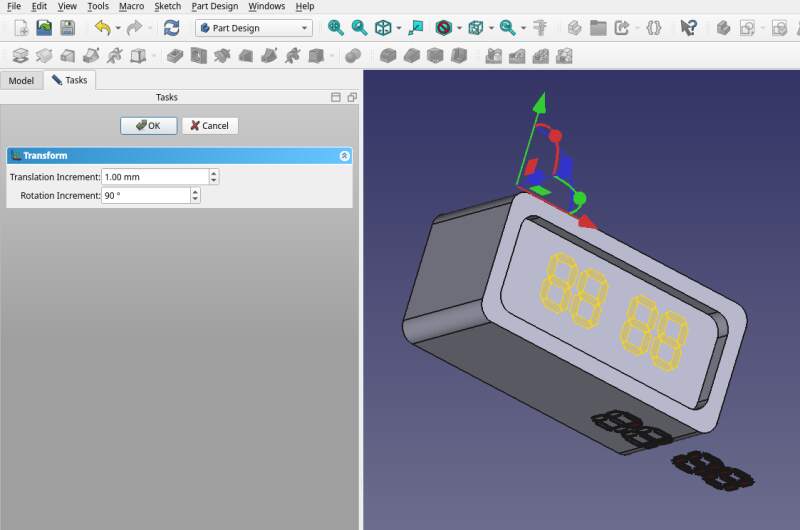Click the create group folder icon
Viewport: 800px width, 530px height.
click(598, 28)
